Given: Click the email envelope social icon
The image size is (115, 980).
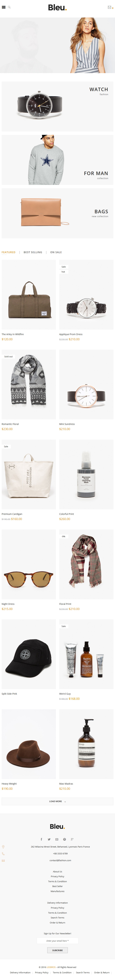Looking at the screenshot, I should click(57, 839).
